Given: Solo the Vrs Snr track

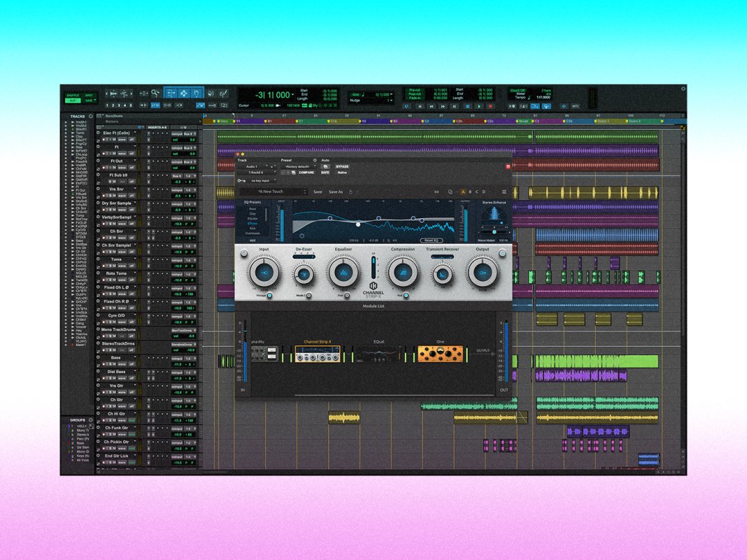Looking at the screenshot, I should pos(111,194).
